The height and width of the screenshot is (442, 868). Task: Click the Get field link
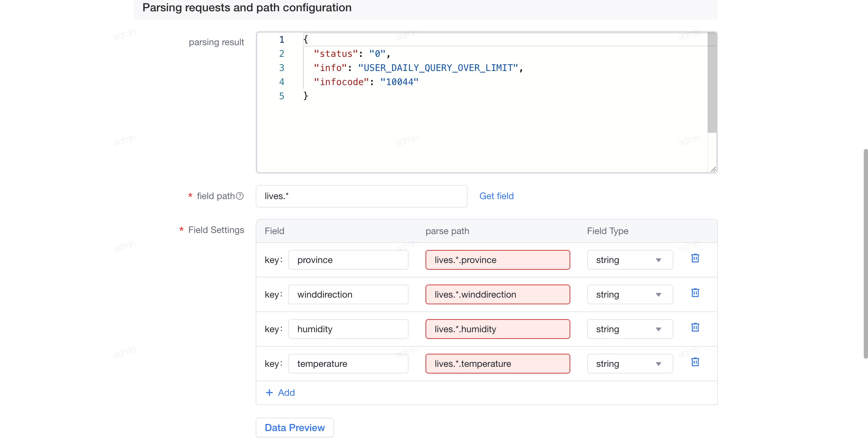(x=496, y=196)
